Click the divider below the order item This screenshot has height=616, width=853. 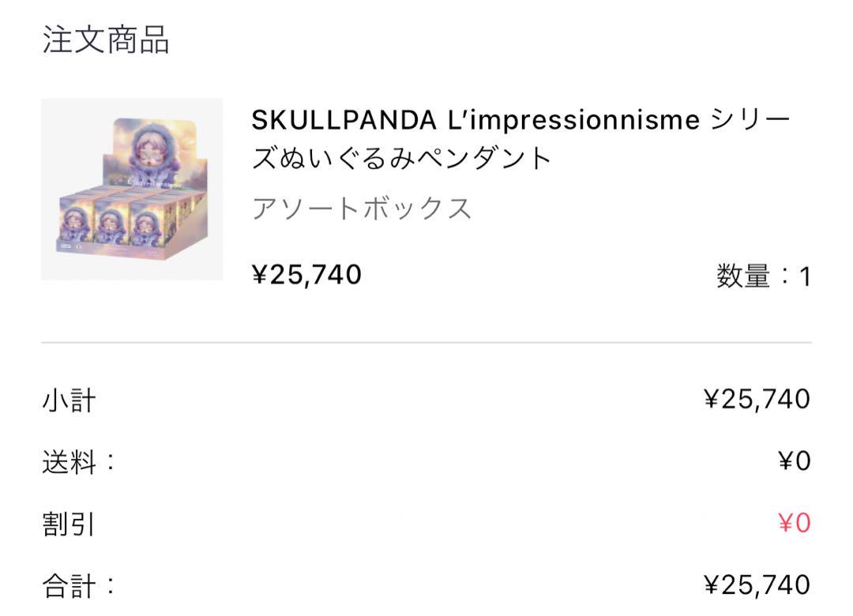pos(426,343)
